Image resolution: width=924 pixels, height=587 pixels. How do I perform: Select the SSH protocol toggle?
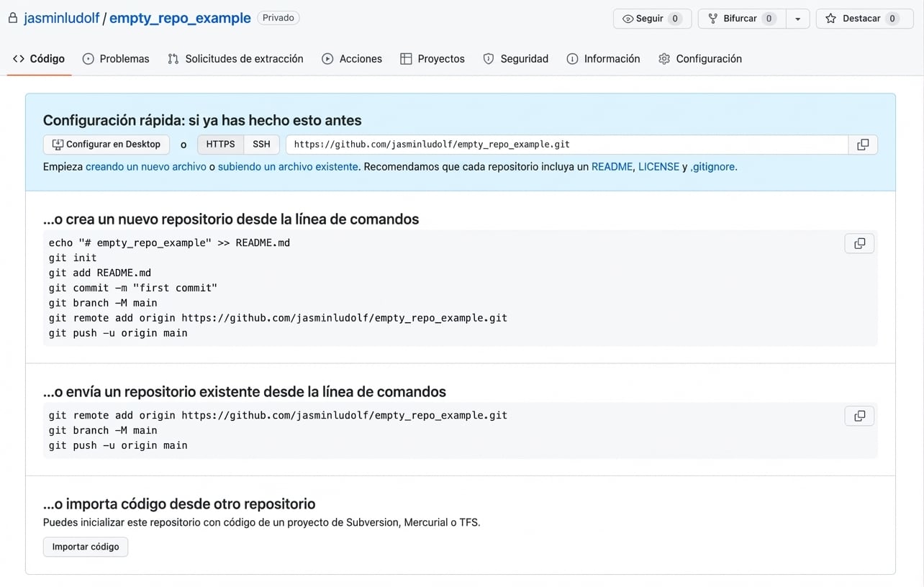261,145
